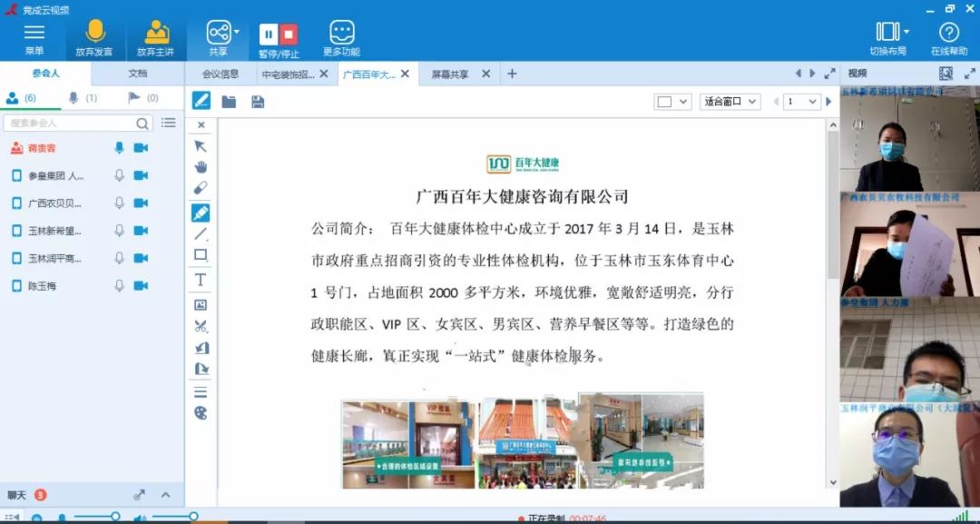Toggle the annotation pen toolbar button
980x524 pixels.
point(201,101)
